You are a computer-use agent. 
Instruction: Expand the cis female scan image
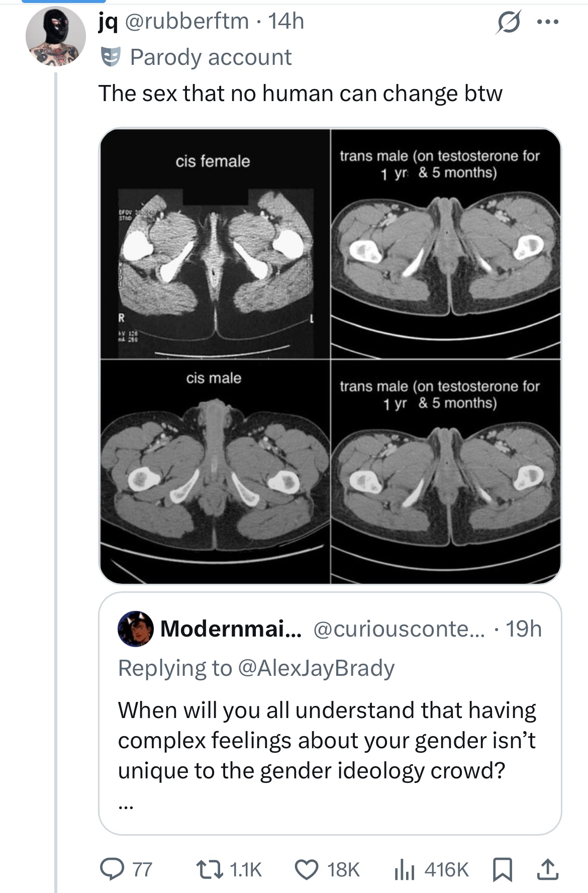point(215,243)
